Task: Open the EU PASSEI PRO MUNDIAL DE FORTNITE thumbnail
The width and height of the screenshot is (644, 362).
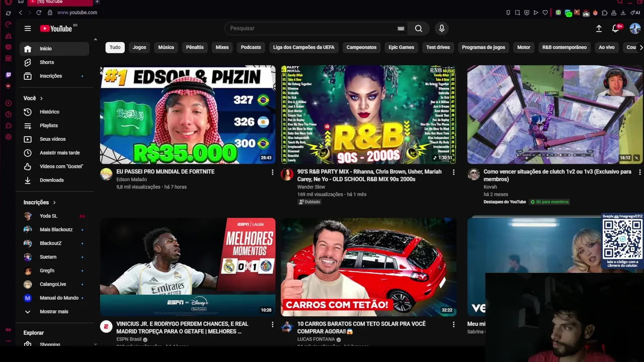Action: pos(188,115)
